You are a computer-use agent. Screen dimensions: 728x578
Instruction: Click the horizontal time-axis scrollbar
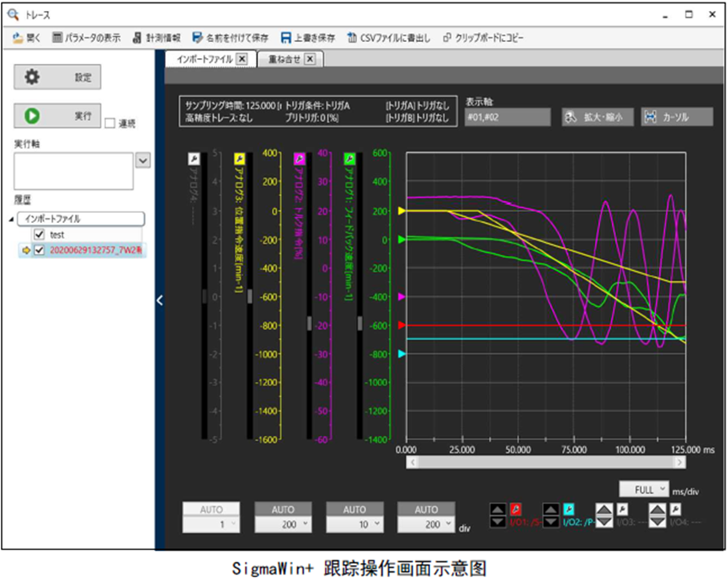pyautogui.click(x=545, y=462)
